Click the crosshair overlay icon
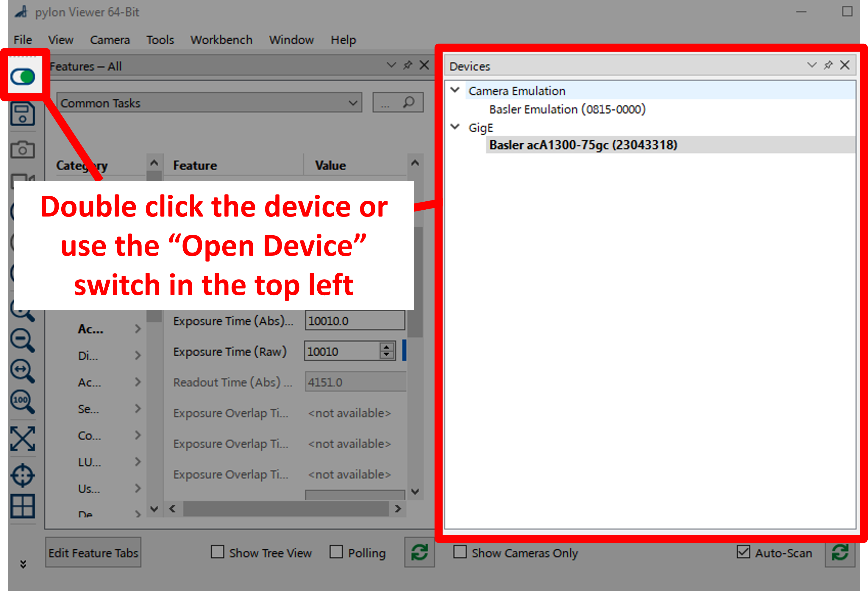Screen dimensions: 868x591 23,475
